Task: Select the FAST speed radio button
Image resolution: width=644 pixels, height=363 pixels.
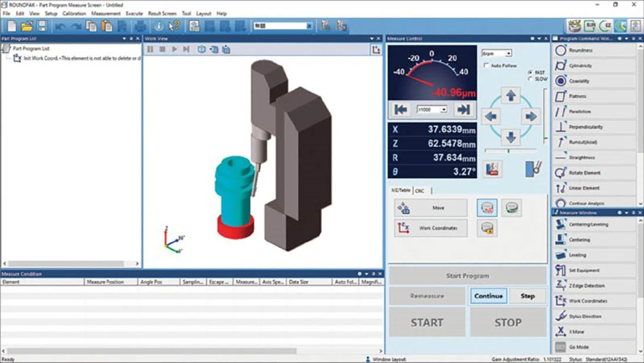Action: point(531,72)
